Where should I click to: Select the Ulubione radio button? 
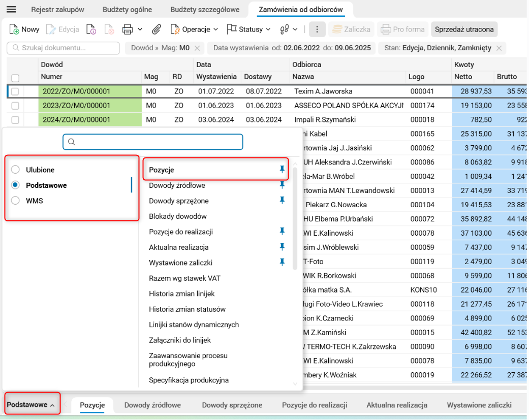[15, 170]
